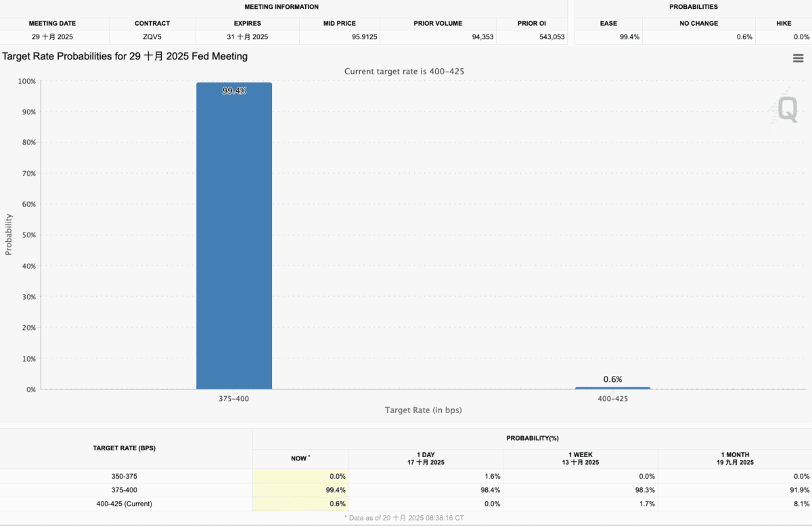812x526 pixels.
Task: Click the ZQV5 contract cell
Action: [152, 37]
